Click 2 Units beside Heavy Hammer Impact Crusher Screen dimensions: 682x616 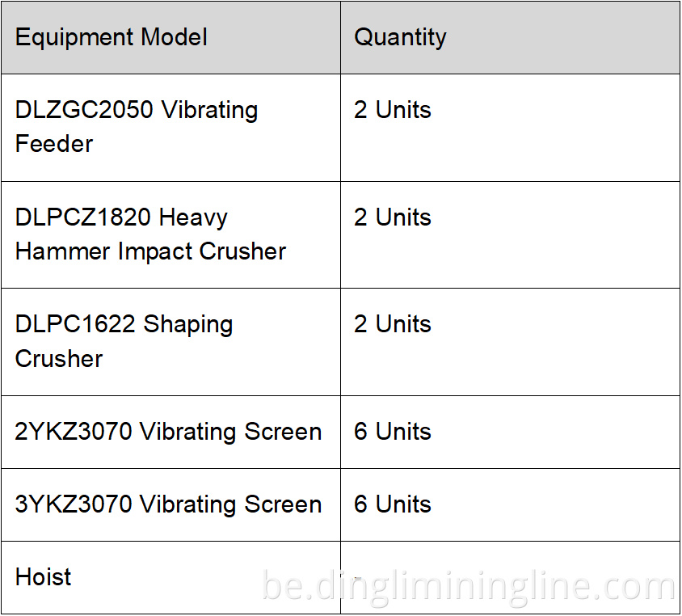[x=393, y=217]
